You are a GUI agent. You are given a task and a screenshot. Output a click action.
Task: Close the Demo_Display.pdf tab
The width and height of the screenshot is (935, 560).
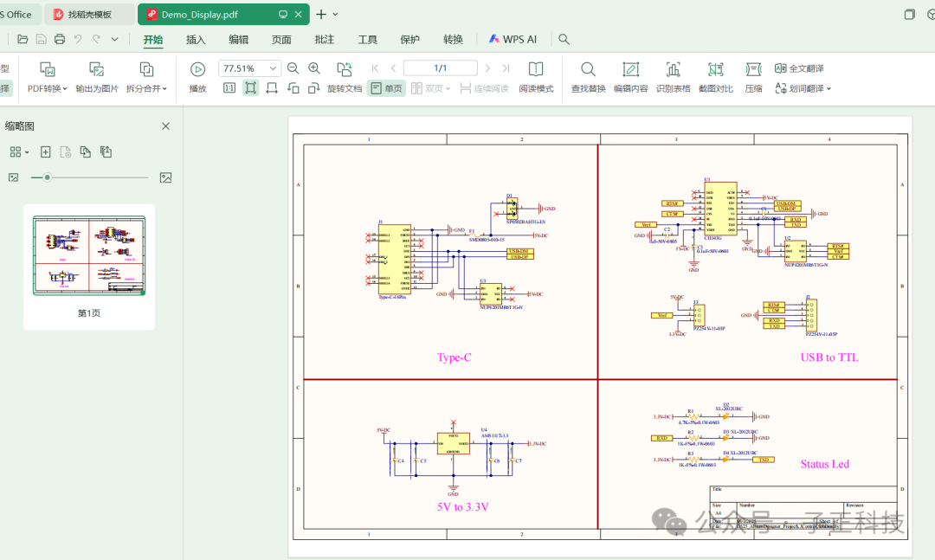click(x=298, y=15)
